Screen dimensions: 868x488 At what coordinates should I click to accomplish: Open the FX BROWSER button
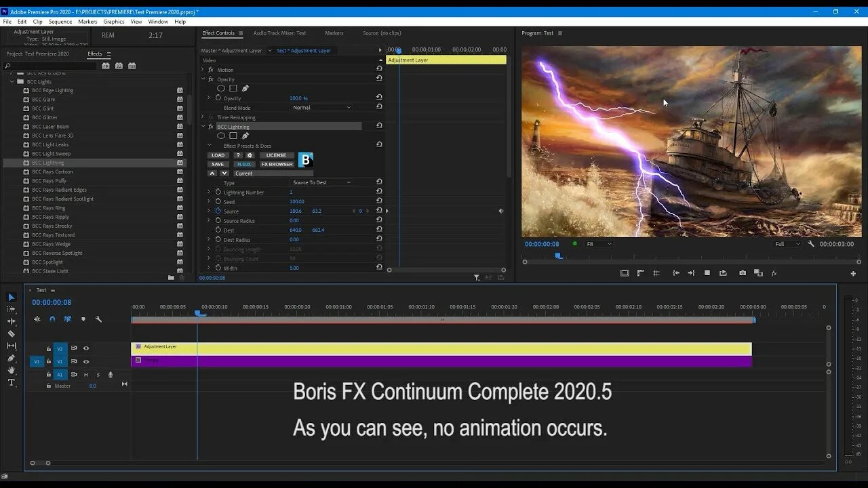point(277,164)
